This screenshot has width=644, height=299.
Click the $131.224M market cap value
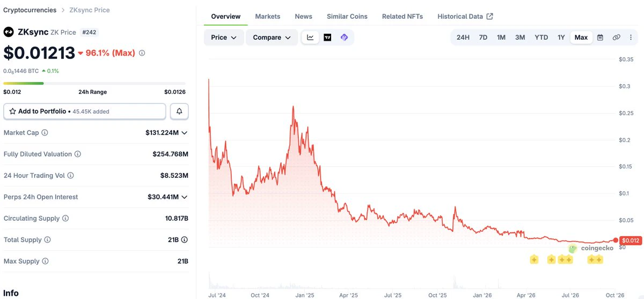tap(162, 132)
